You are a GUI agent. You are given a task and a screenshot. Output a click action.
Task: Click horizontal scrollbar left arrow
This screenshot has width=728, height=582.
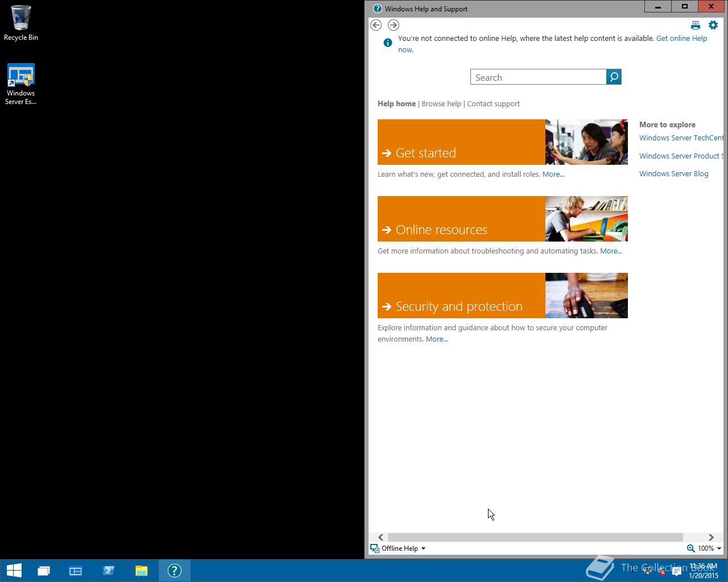(380, 537)
